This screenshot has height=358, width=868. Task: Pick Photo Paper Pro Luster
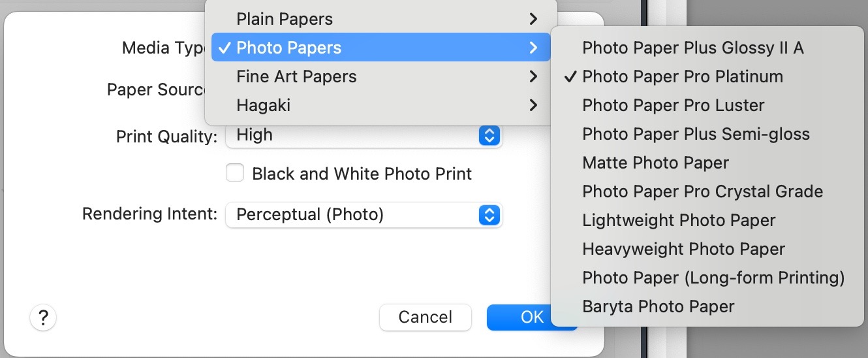(673, 105)
